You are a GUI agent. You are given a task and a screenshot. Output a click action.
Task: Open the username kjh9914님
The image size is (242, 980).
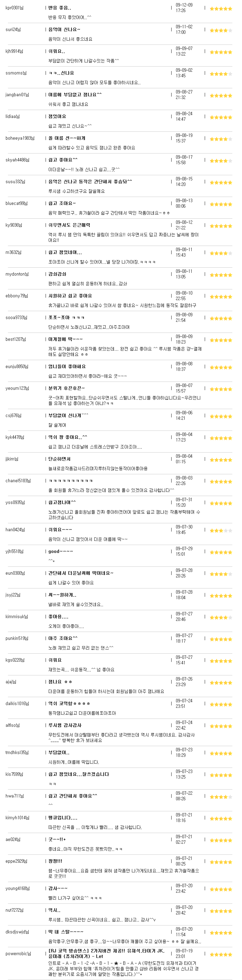[x=14, y=51]
